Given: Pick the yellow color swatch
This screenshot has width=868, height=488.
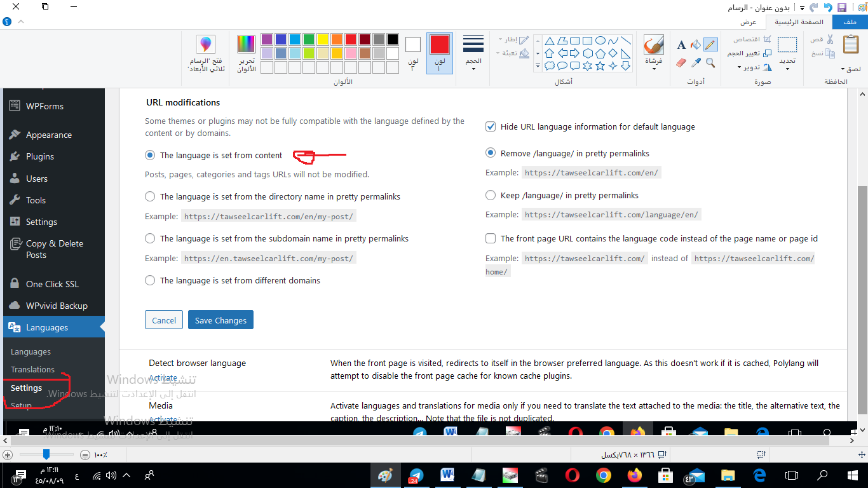Looking at the screenshot, I should pos(323,39).
